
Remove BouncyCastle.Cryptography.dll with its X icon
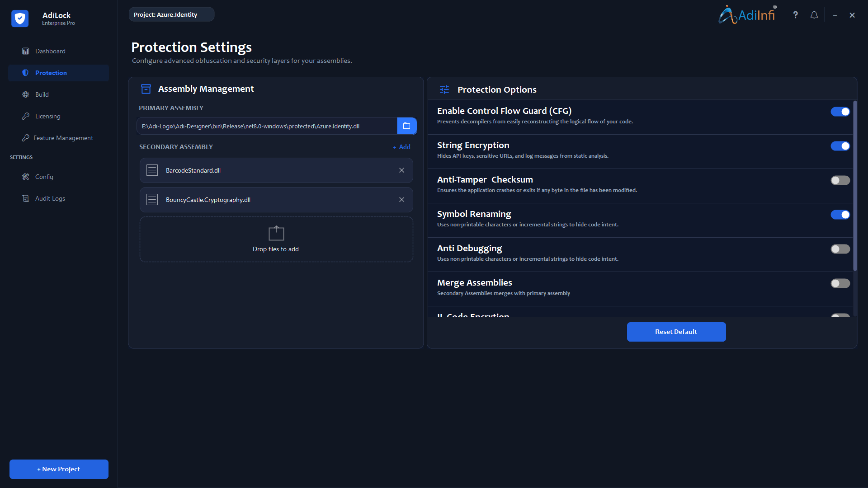click(x=401, y=200)
